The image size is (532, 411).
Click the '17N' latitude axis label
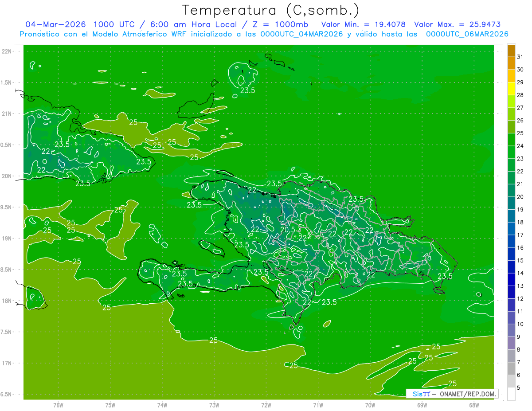point(7,363)
